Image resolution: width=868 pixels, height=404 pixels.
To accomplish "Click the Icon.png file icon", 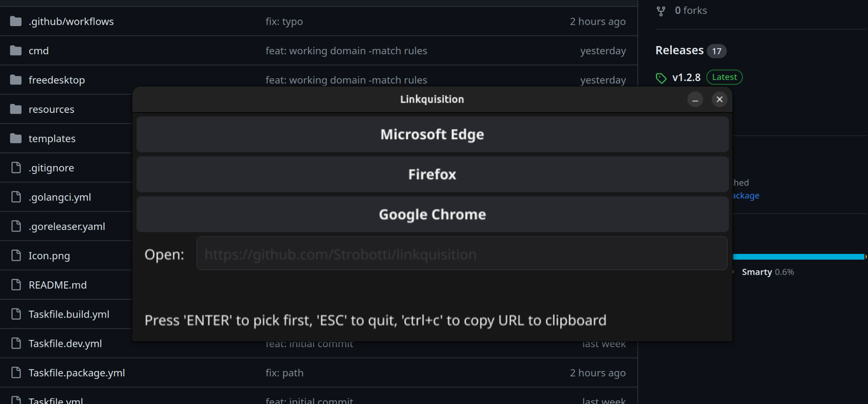I will [x=16, y=256].
